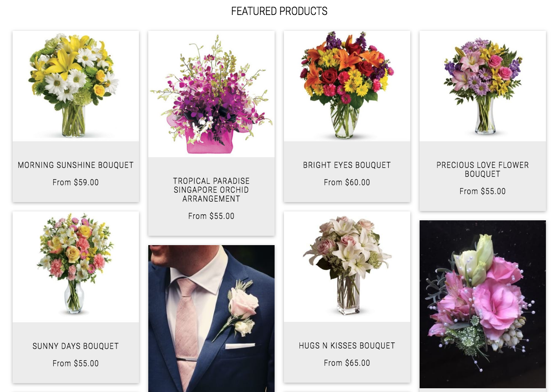Select the Hugs N Kisses Bouquet image

click(x=347, y=267)
